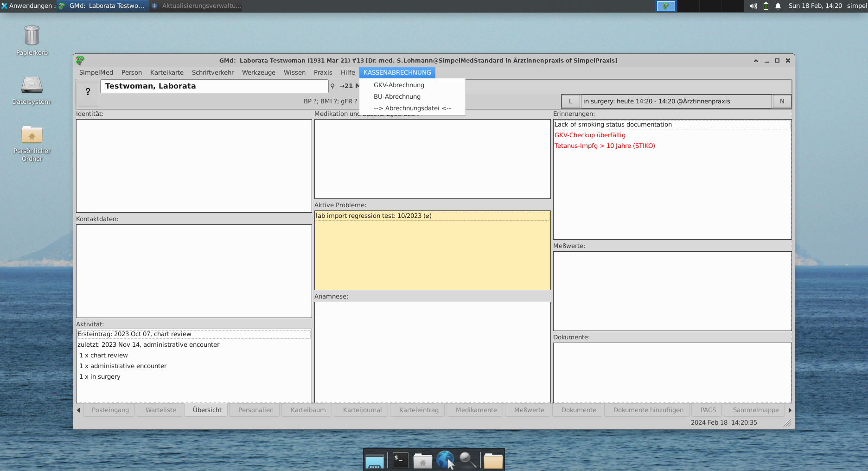Roll up the GNUmed window with shade button

(756, 61)
